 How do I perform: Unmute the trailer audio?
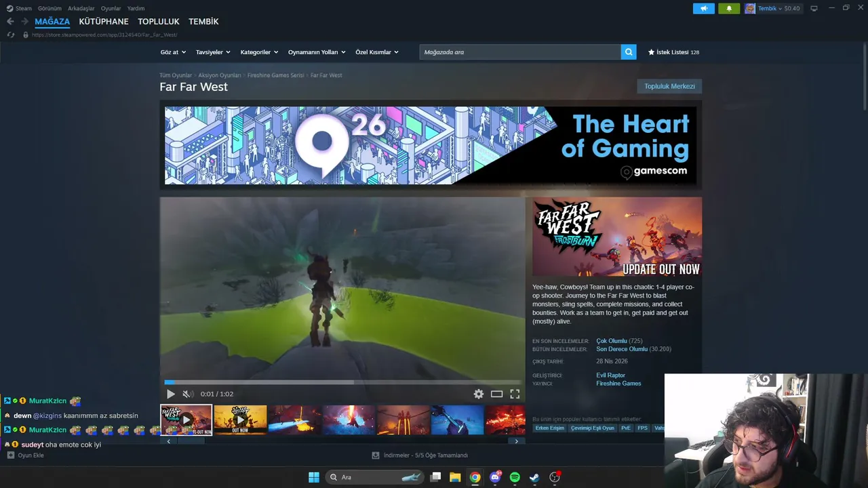coord(187,394)
